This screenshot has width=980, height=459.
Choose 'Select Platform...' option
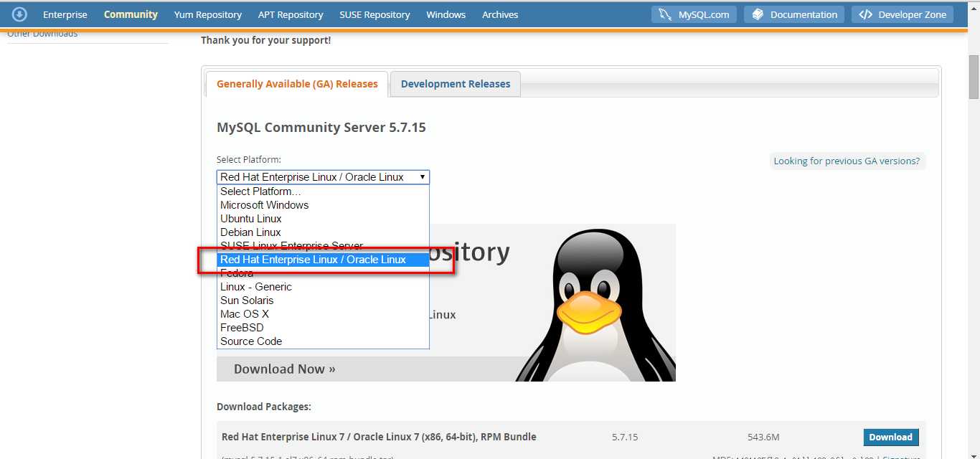tap(323, 191)
